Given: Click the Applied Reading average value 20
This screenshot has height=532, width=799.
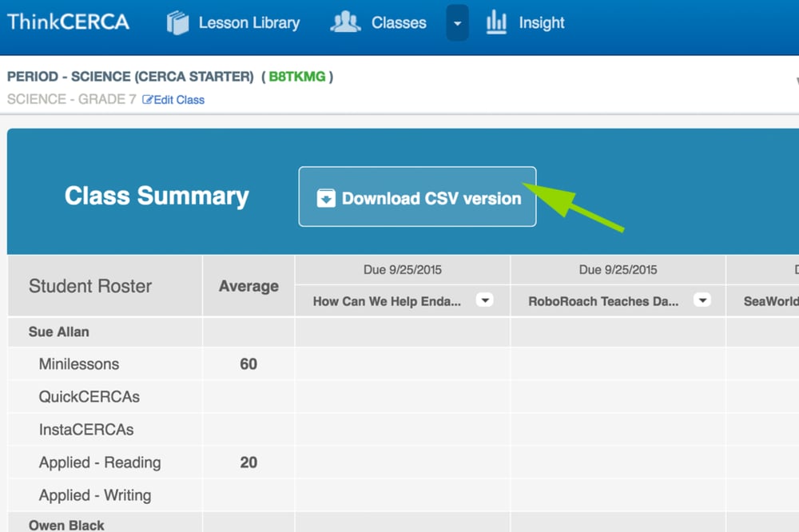Looking at the screenshot, I should pos(248,463).
